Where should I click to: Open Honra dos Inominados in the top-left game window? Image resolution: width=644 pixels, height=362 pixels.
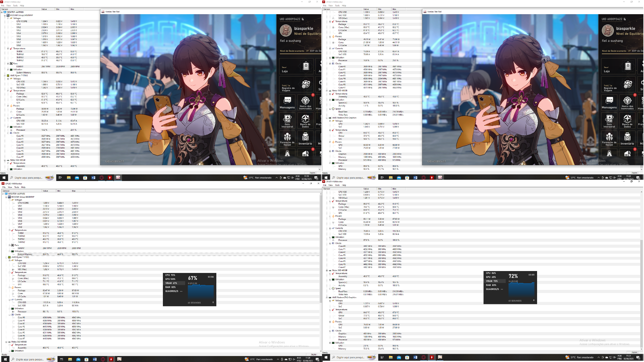305,103
